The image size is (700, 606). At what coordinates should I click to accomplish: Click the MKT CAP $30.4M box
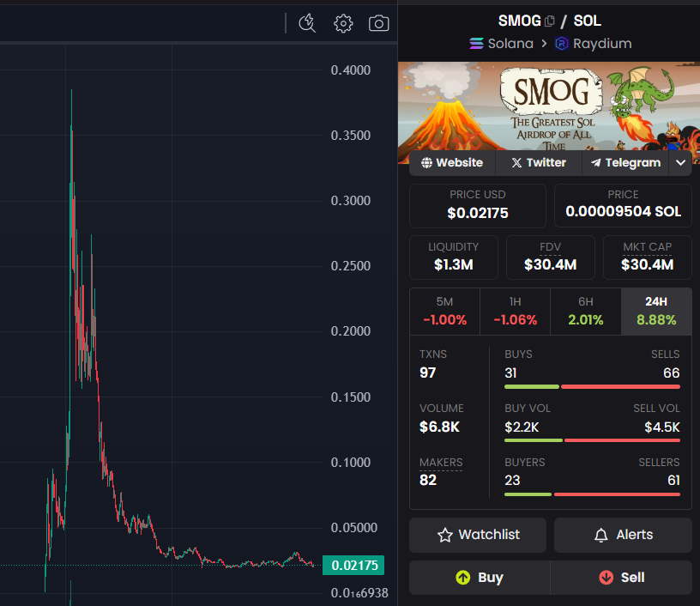(648, 258)
